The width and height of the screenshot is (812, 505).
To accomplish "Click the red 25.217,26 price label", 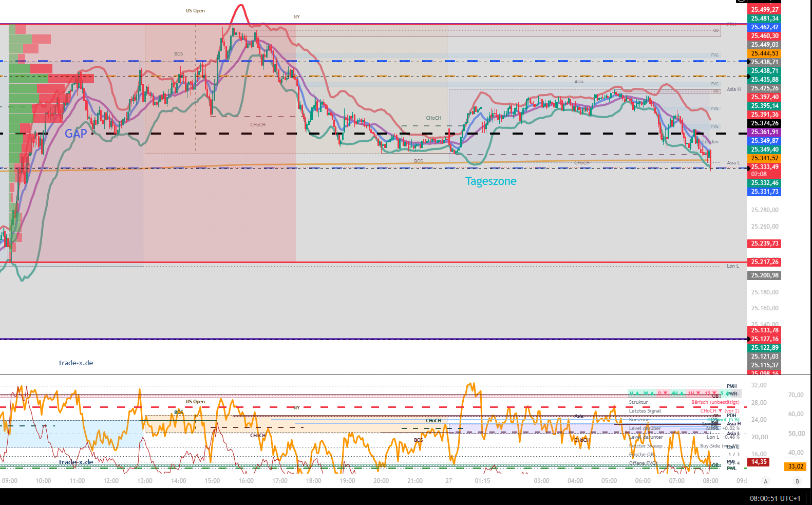I will click(765, 262).
